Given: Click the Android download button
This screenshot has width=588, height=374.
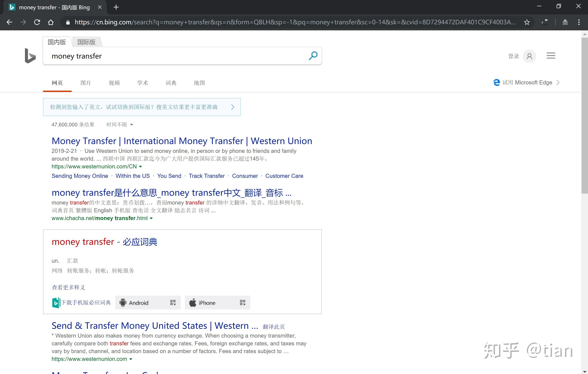Looking at the screenshot, I should pyautogui.click(x=148, y=303).
